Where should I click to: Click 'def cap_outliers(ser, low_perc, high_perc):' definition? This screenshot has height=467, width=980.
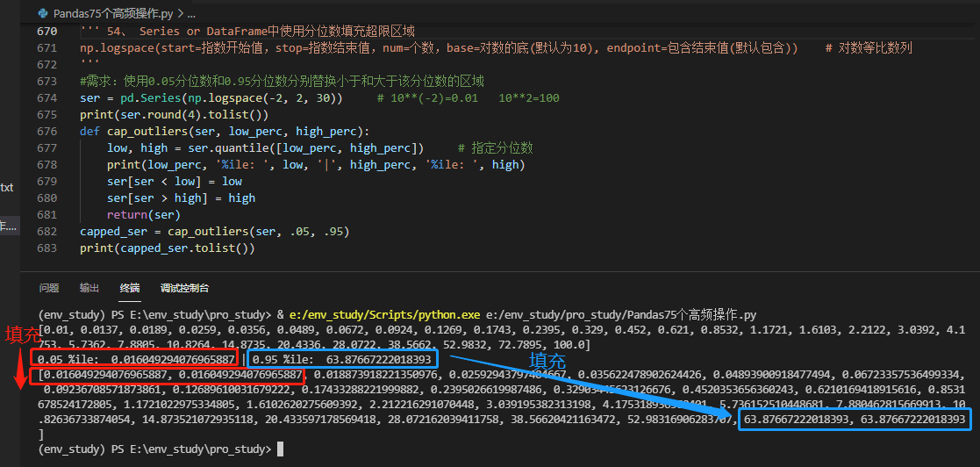[225, 132]
